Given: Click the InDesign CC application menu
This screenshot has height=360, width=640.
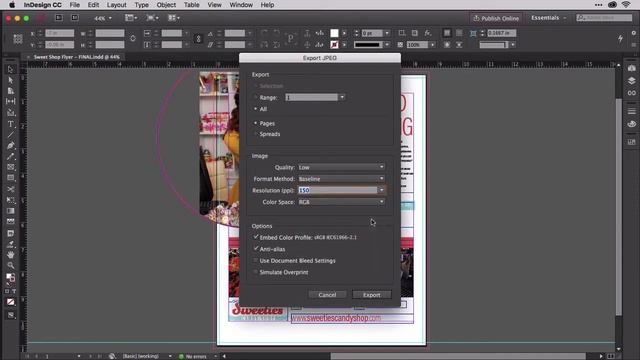Looking at the screenshot, I should click(42, 5).
